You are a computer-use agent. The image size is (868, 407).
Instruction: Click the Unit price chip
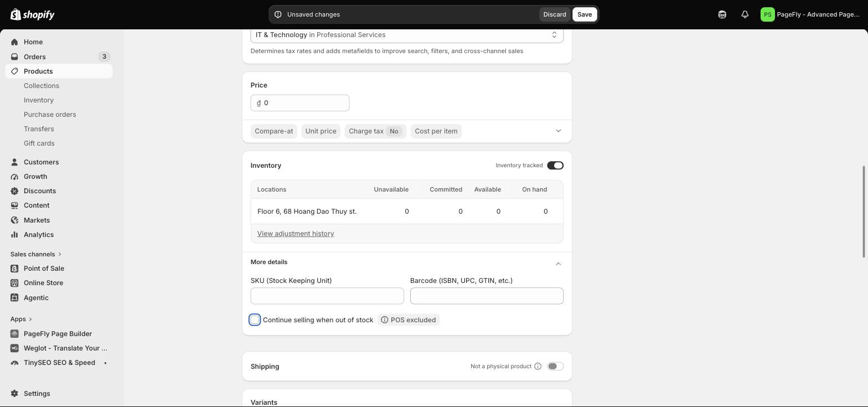point(321,131)
